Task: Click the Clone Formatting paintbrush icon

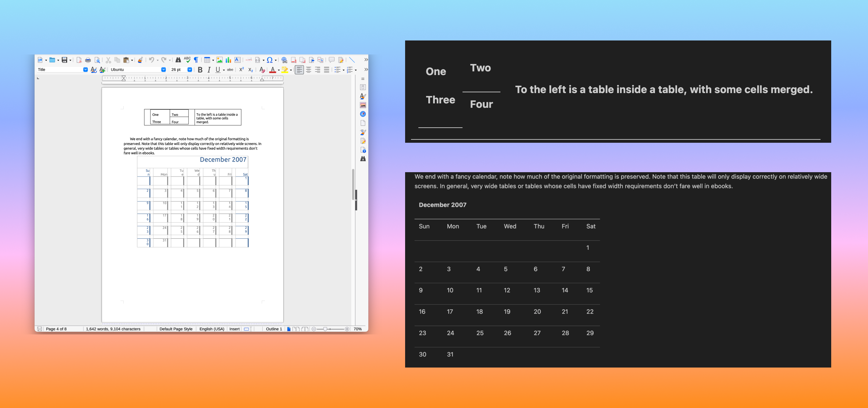Action: click(140, 60)
